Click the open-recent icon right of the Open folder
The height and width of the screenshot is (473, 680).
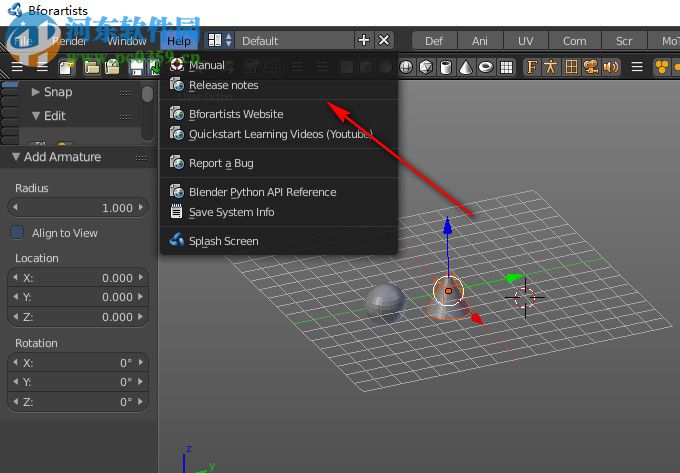pyautogui.click(x=112, y=67)
